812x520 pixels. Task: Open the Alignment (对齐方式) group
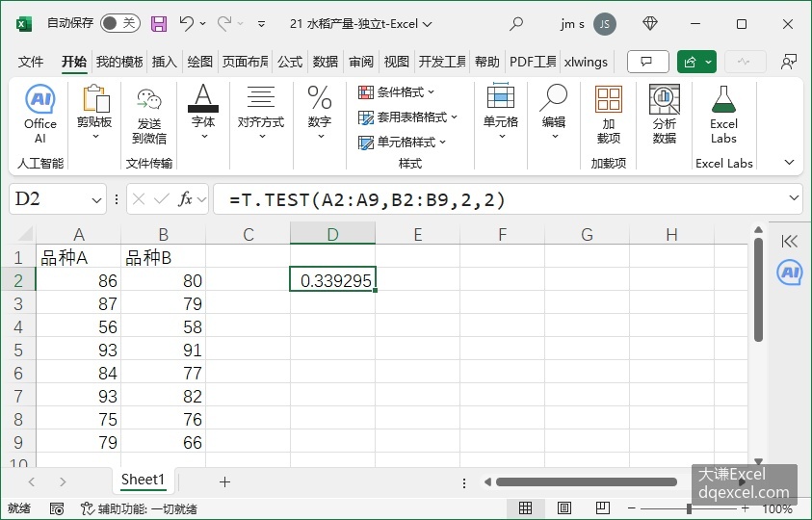[261, 112]
